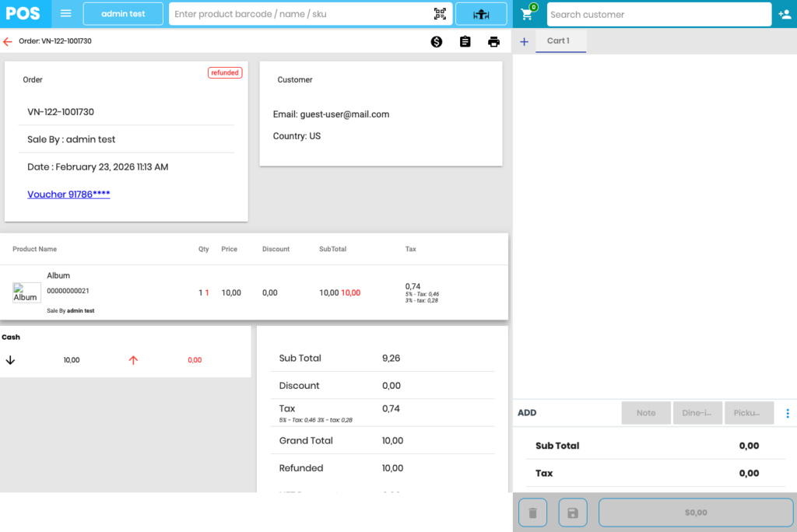Click the dollar refund icon in order header
The height and width of the screenshot is (532, 797).
coord(437,42)
